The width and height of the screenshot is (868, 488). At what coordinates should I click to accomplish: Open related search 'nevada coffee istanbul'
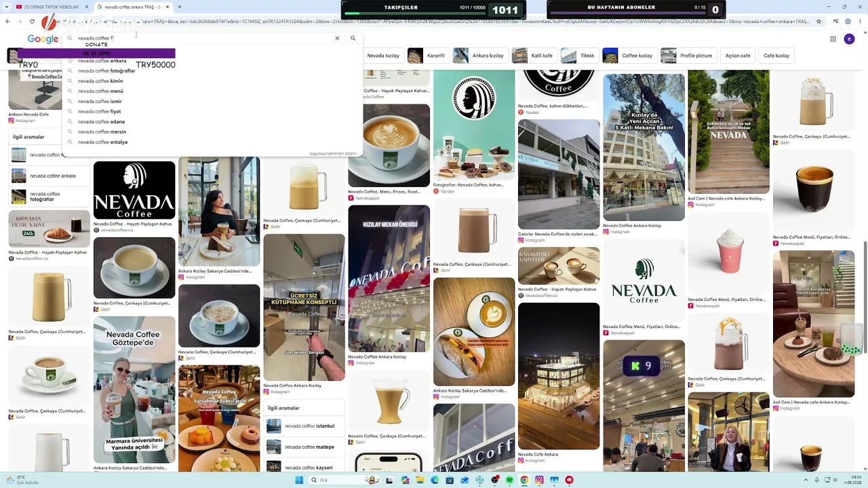(305, 426)
